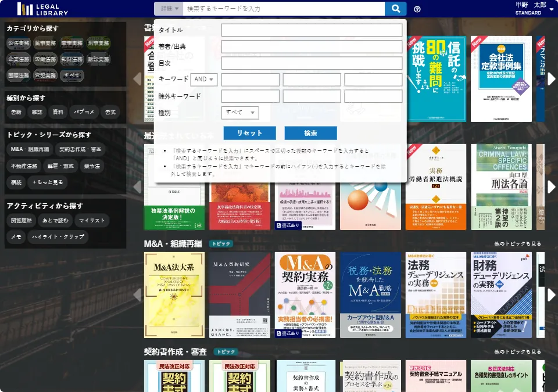Open the 労働者派遣法概説 book cover
This screenshot has height=392, width=558.
pyautogui.click(x=436, y=187)
